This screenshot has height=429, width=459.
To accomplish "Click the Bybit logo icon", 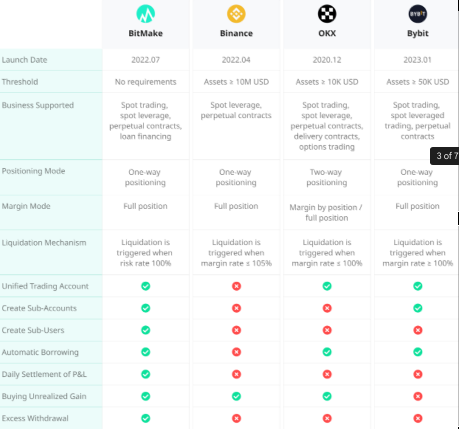I will click(x=418, y=14).
